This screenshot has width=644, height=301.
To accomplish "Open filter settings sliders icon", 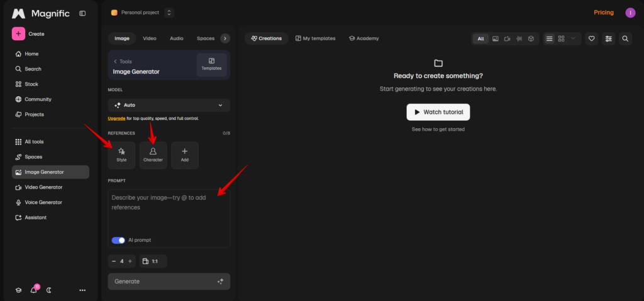I will coord(608,38).
